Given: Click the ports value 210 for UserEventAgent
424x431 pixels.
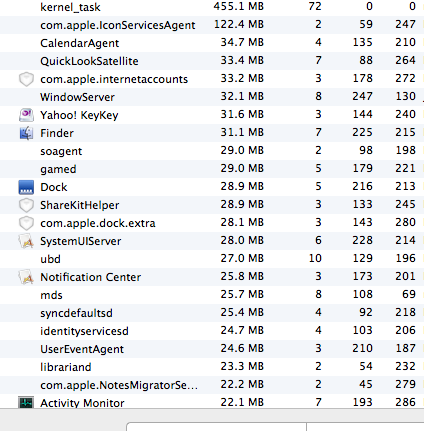Looking at the screenshot, I should [362, 348].
